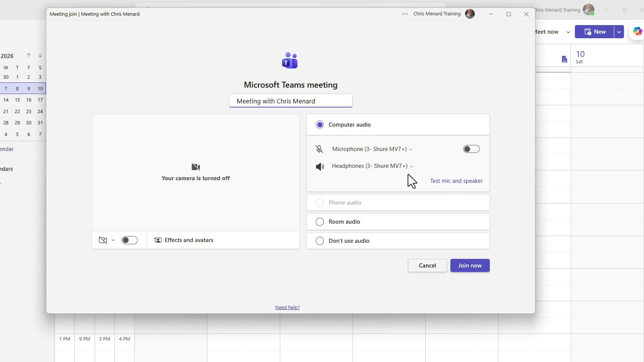Open the Microphone device dropdown

372,149
